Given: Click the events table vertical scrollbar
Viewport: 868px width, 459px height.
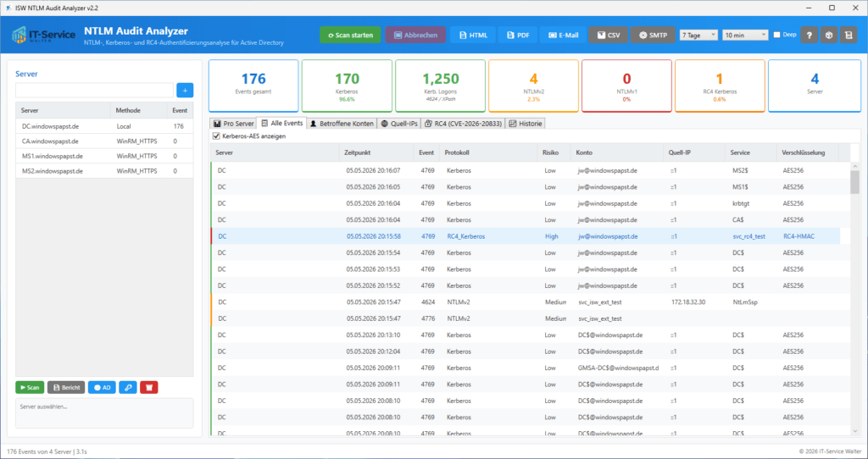Looking at the screenshot, I should point(855,299).
